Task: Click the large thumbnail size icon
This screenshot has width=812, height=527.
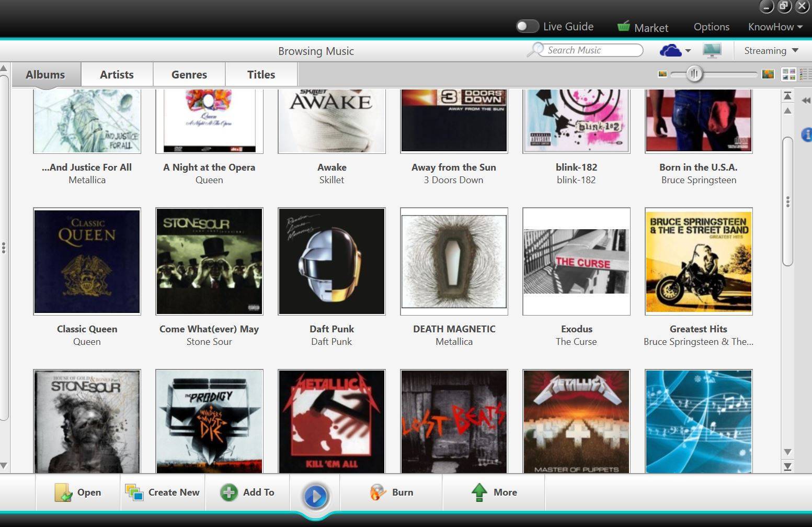Action: [x=768, y=74]
